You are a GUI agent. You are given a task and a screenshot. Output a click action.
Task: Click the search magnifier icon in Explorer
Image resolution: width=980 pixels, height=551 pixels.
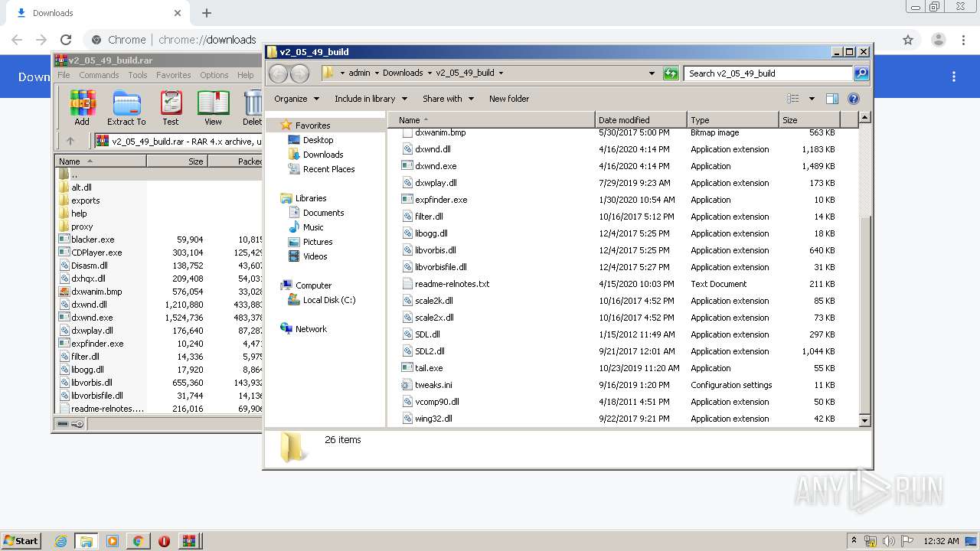tap(861, 73)
